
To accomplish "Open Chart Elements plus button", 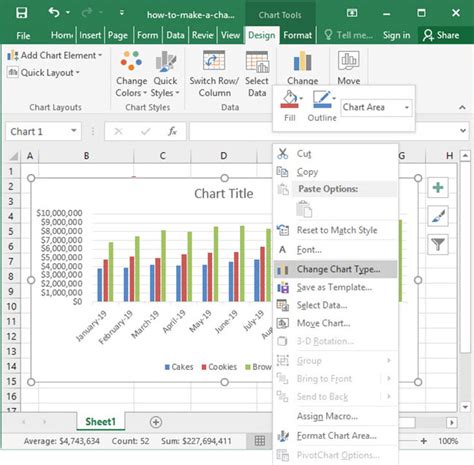I will (x=438, y=188).
